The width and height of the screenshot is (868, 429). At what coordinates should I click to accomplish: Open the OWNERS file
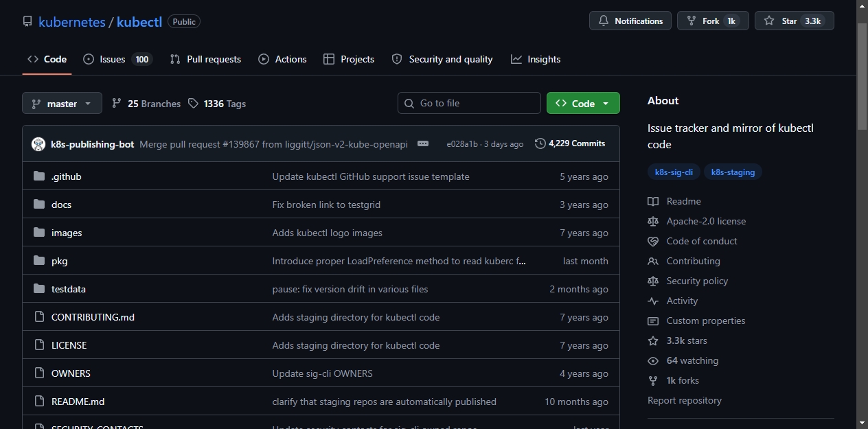pos(71,373)
